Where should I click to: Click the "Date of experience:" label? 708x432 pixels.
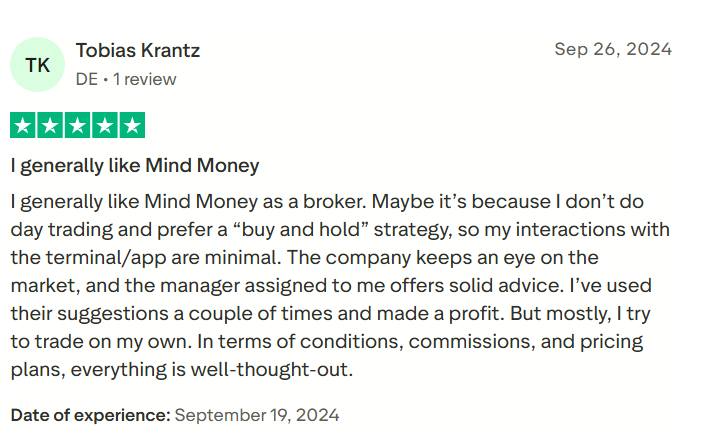pos(90,414)
